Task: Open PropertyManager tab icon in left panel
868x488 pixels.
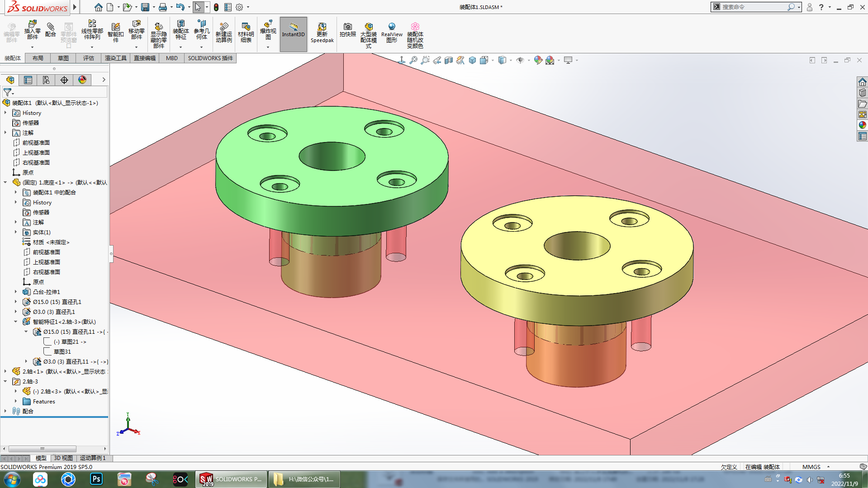Action: pos(28,80)
